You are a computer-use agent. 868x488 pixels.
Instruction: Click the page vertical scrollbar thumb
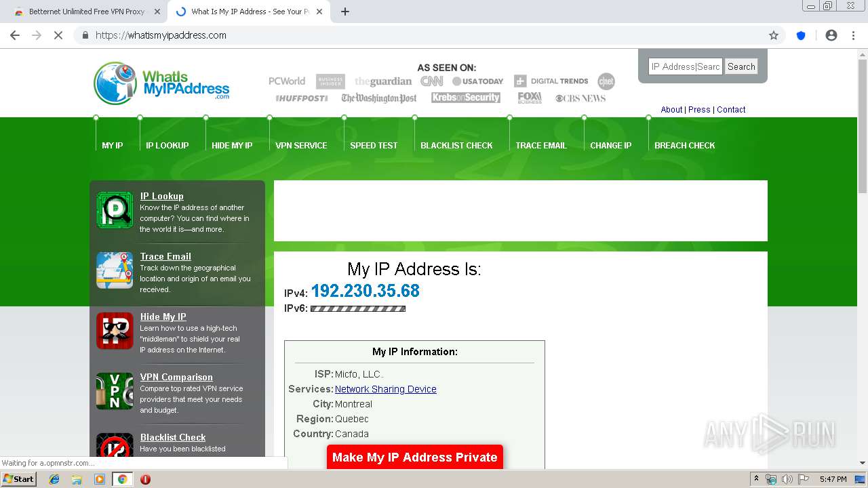click(863, 126)
